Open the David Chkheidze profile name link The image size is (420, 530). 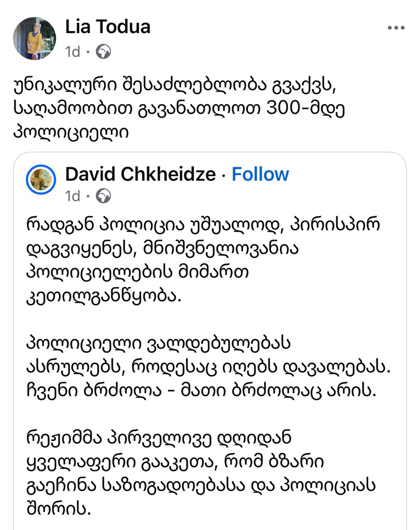[x=140, y=174]
